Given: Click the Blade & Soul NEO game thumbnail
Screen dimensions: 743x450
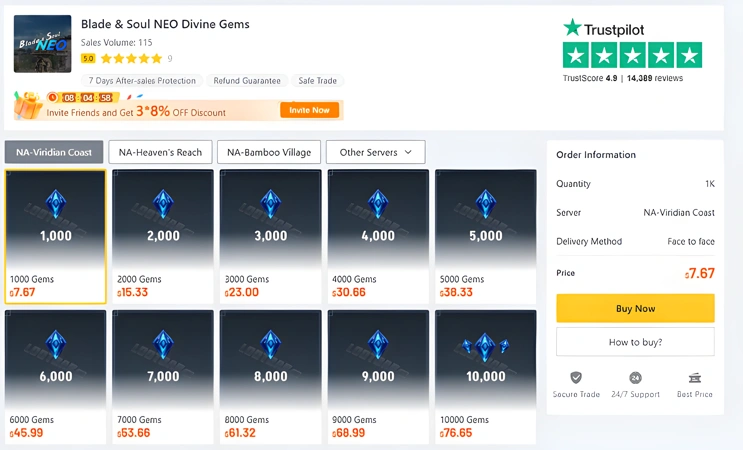Looking at the screenshot, I should click(42, 44).
